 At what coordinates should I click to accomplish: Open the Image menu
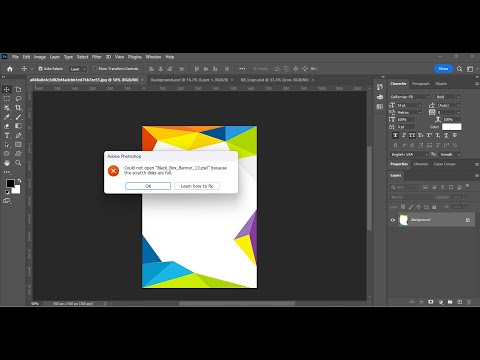pyautogui.click(x=40, y=57)
